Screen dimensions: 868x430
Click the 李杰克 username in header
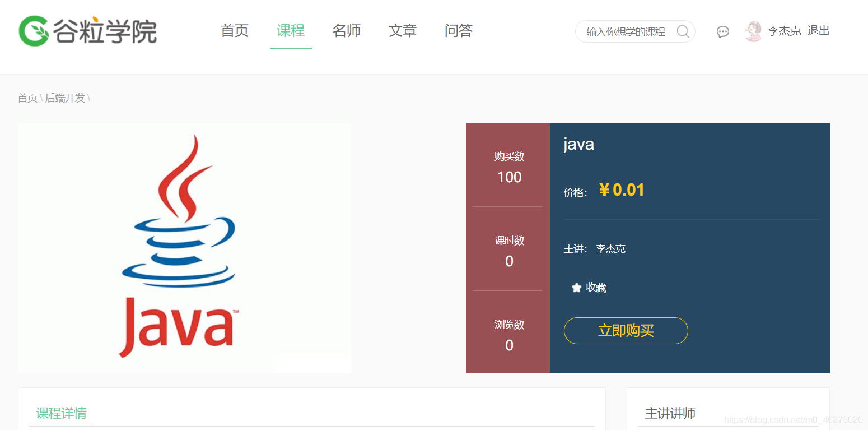click(x=784, y=31)
